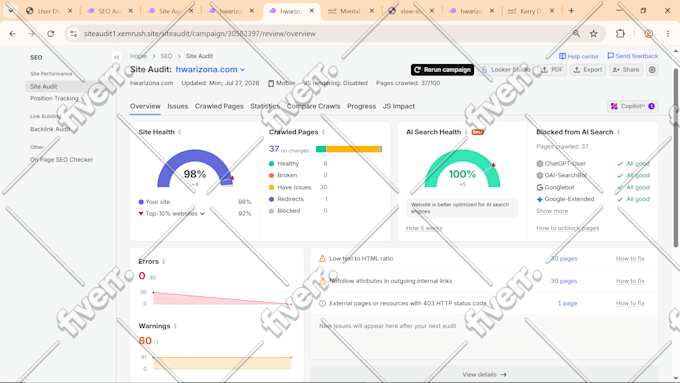The height and width of the screenshot is (383, 680).
Task: Switch to the Overview tab
Action: tap(145, 106)
